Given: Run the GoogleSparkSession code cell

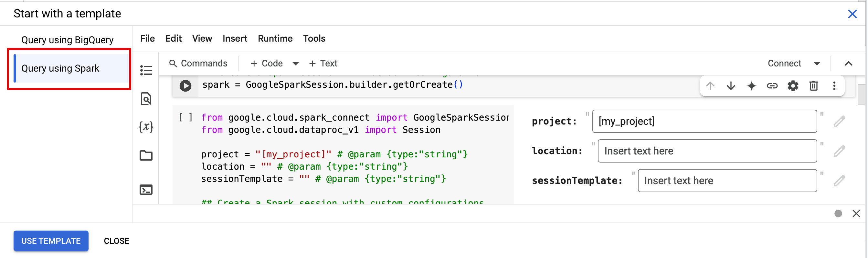Looking at the screenshot, I should [x=185, y=85].
